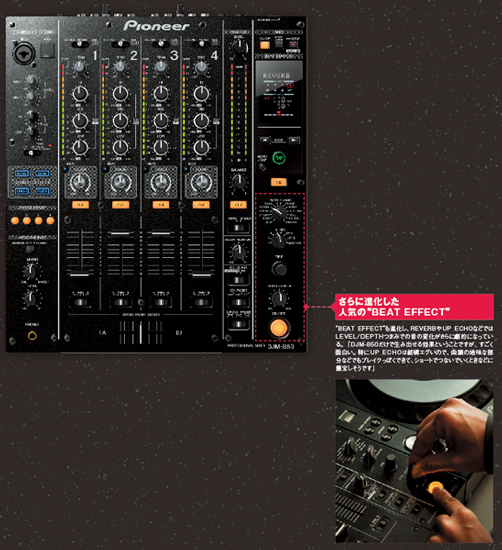Click the channel 4 LOW EQ knob

click(x=201, y=147)
